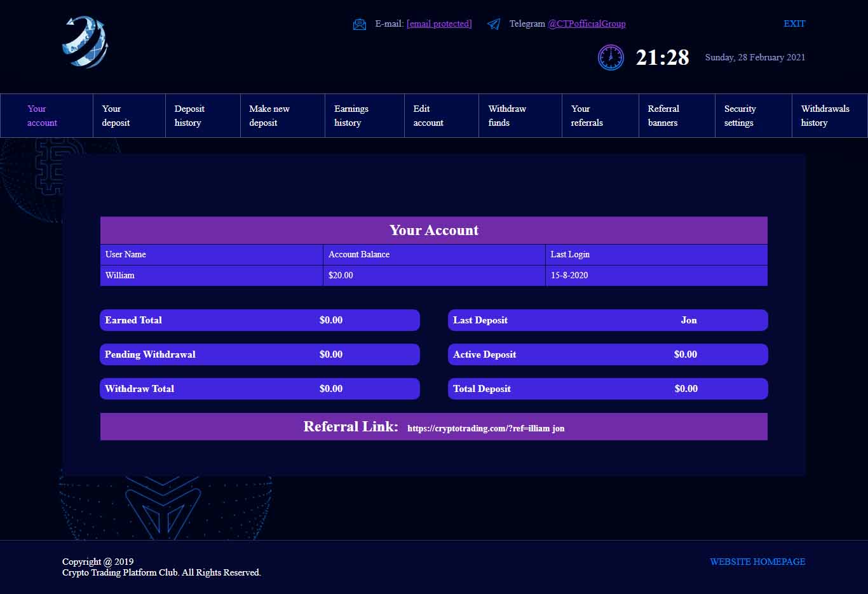This screenshot has width=868, height=594.
Task: Click the Referral Link: label
Action: point(351,426)
